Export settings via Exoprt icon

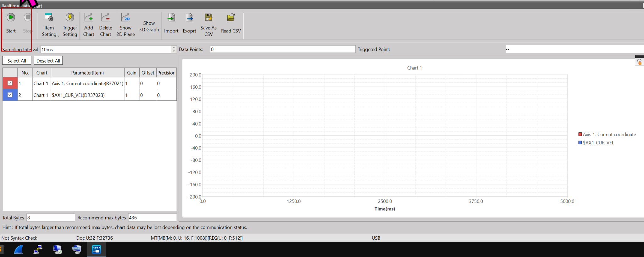coord(189,18)
